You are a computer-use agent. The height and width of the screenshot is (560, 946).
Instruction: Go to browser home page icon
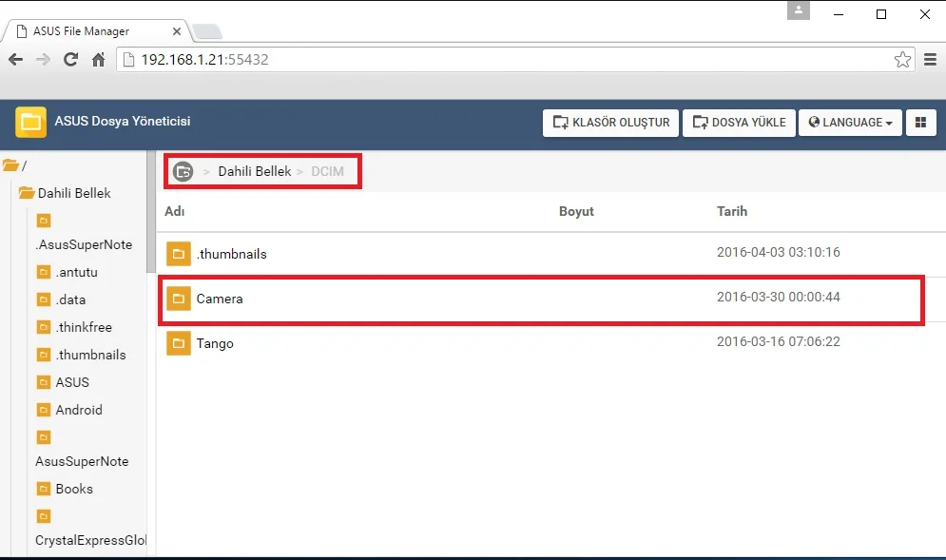tap(98, 60)
